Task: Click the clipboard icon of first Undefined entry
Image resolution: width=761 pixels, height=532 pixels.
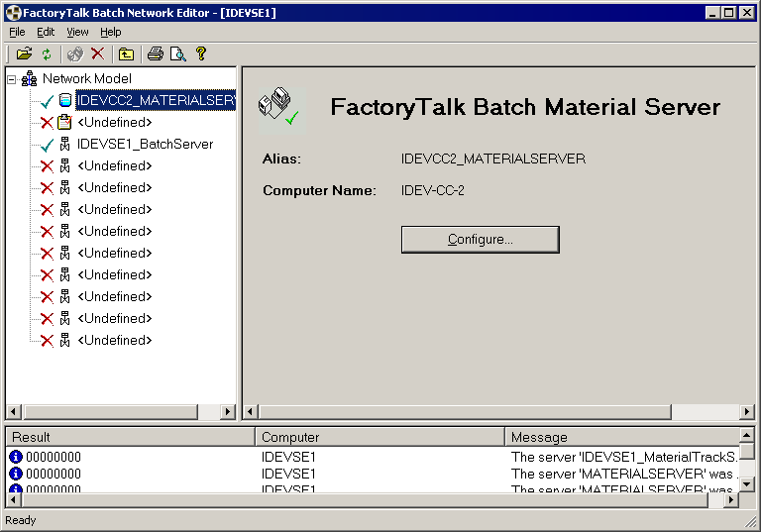Action: coord(64,122)
